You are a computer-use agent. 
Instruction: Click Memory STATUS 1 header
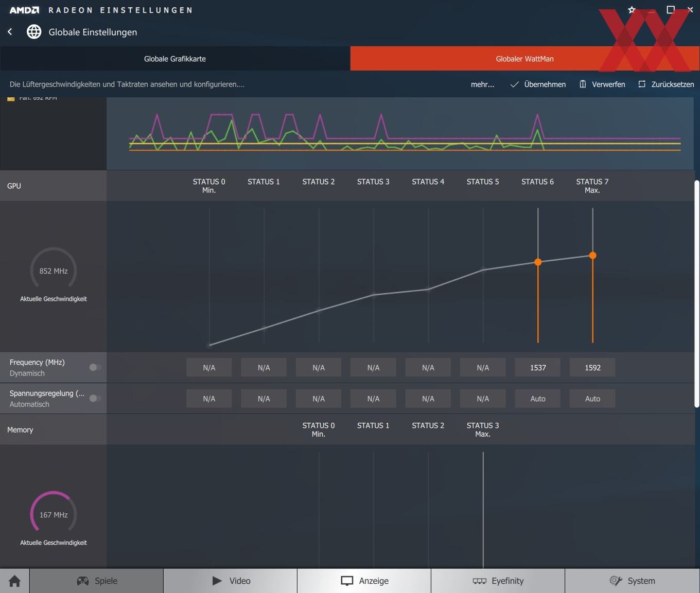(373, 425)
